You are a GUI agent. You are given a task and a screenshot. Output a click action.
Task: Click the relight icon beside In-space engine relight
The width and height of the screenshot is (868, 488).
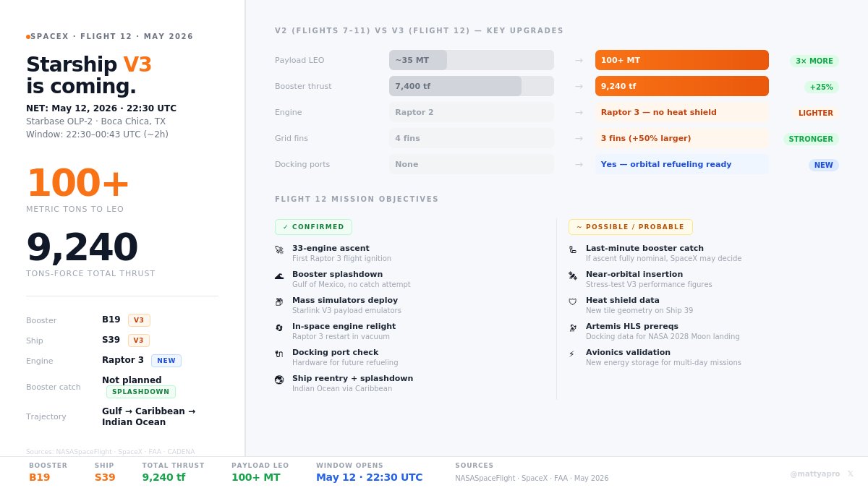click(x=279, y=328)
